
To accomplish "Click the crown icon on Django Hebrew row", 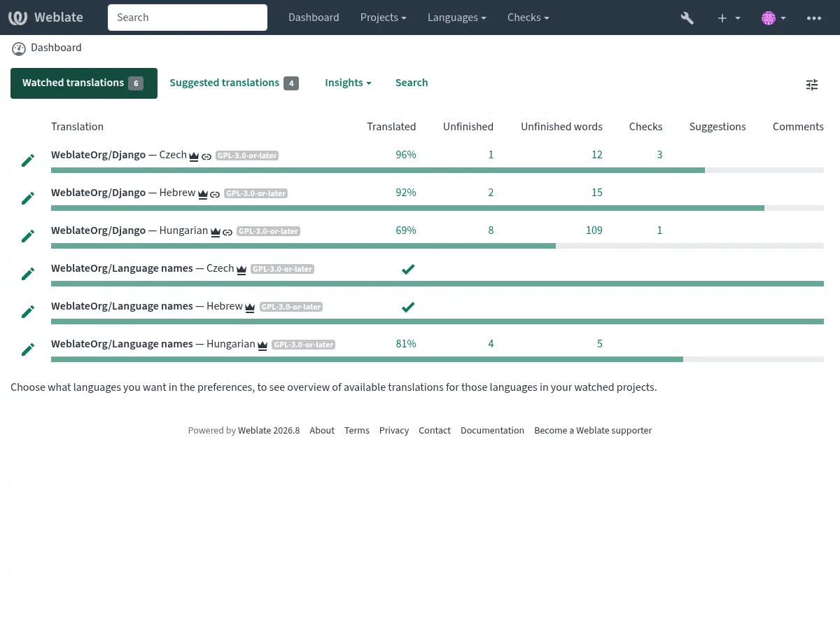I will pyautogui.click(x=203, y=194).
